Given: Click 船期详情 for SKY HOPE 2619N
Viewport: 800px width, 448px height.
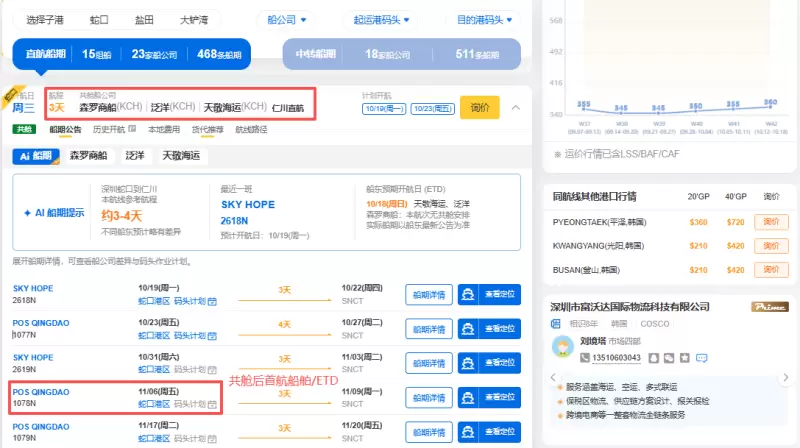Looking at the screenshot, I should (x=429, y=363).
